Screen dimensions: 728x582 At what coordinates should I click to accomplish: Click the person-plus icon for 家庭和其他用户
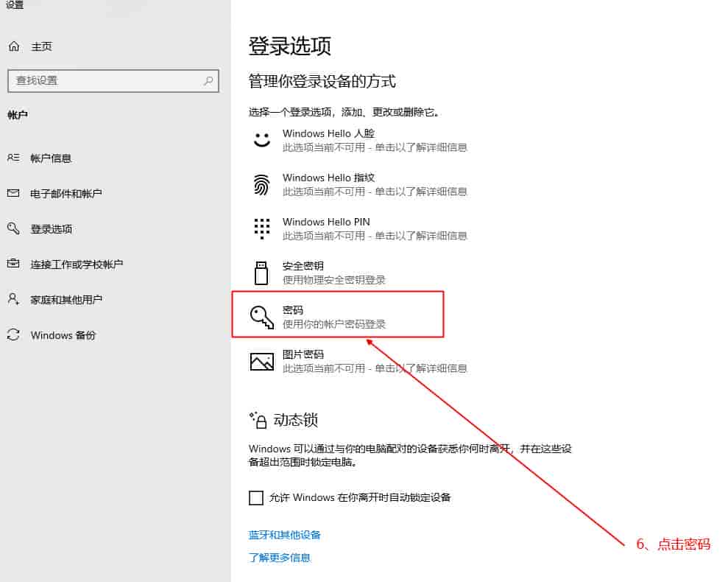coord(13,299)
